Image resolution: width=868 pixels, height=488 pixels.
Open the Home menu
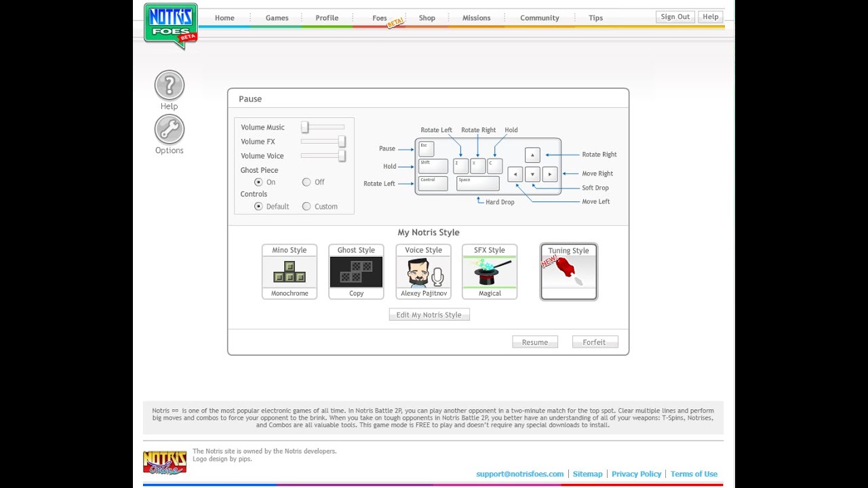tap(224, 18)
